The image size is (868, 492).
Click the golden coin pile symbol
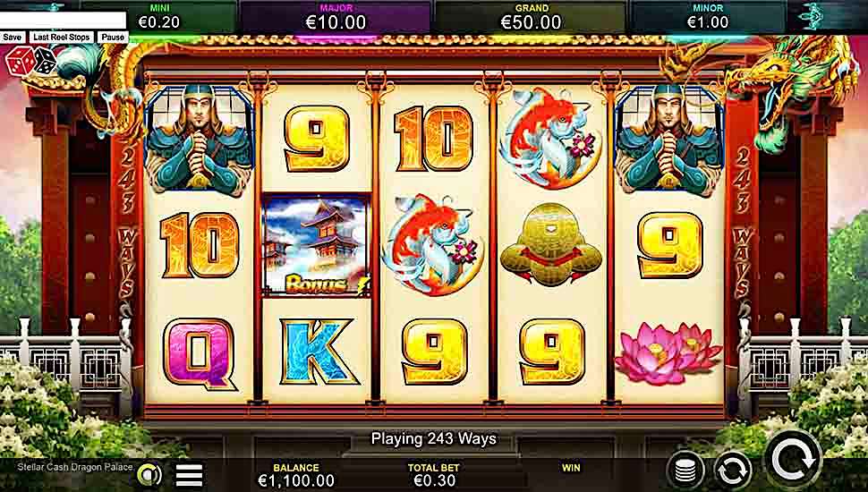pyautogui.click(x=551, y=245)
